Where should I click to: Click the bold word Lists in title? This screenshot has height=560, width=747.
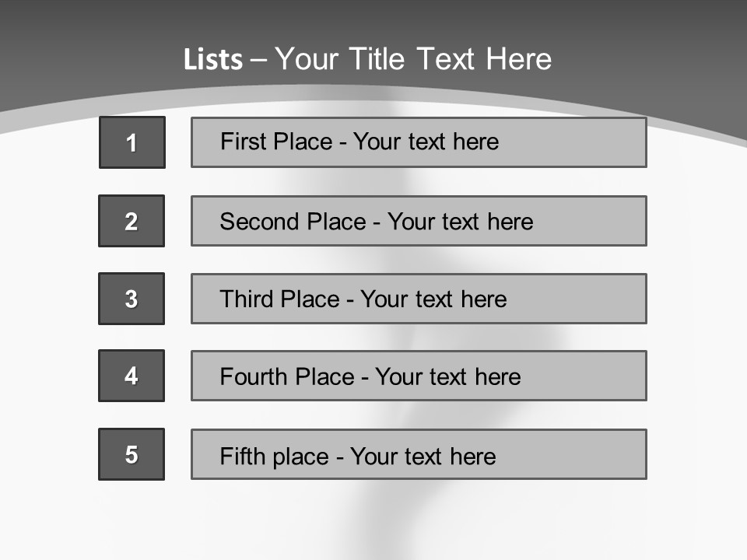212,60
